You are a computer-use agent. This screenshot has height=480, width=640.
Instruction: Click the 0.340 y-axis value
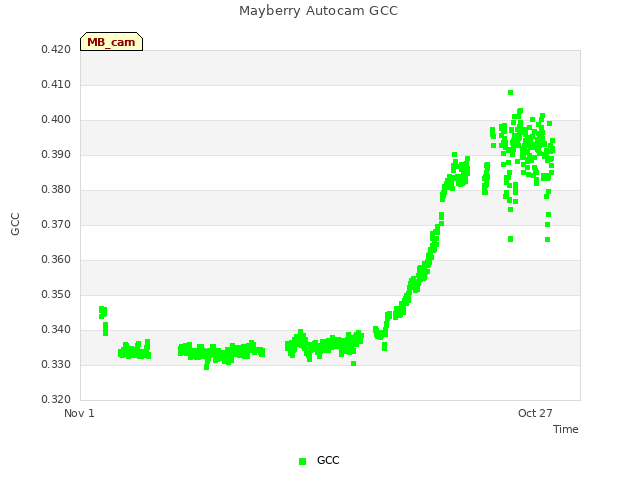(56, 329)
